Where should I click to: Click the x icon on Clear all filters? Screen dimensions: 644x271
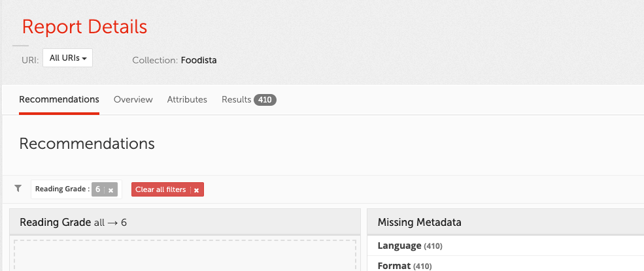[196, 190]
